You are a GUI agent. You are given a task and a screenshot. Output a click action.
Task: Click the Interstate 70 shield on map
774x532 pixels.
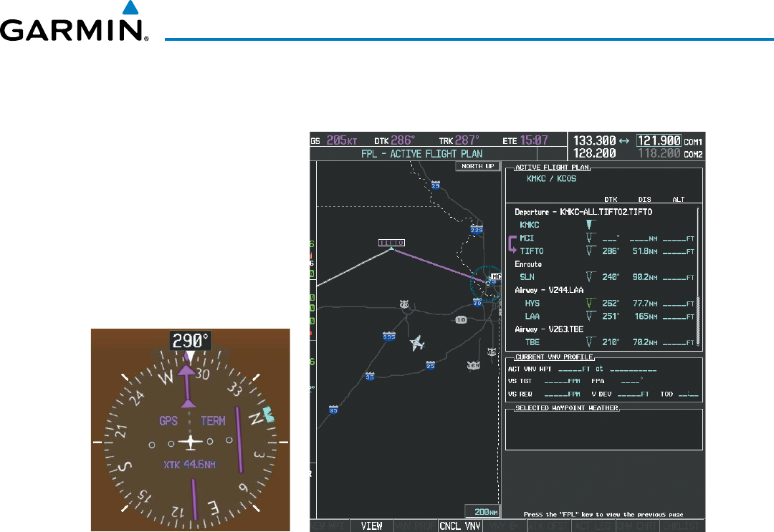click(477, 302)
